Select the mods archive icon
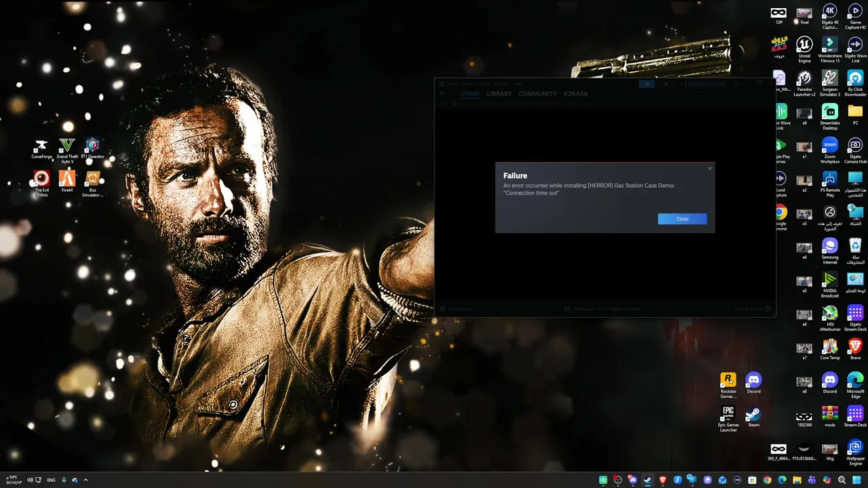The height and width of the screenshot is (488, 868). [x=830, y=416]
